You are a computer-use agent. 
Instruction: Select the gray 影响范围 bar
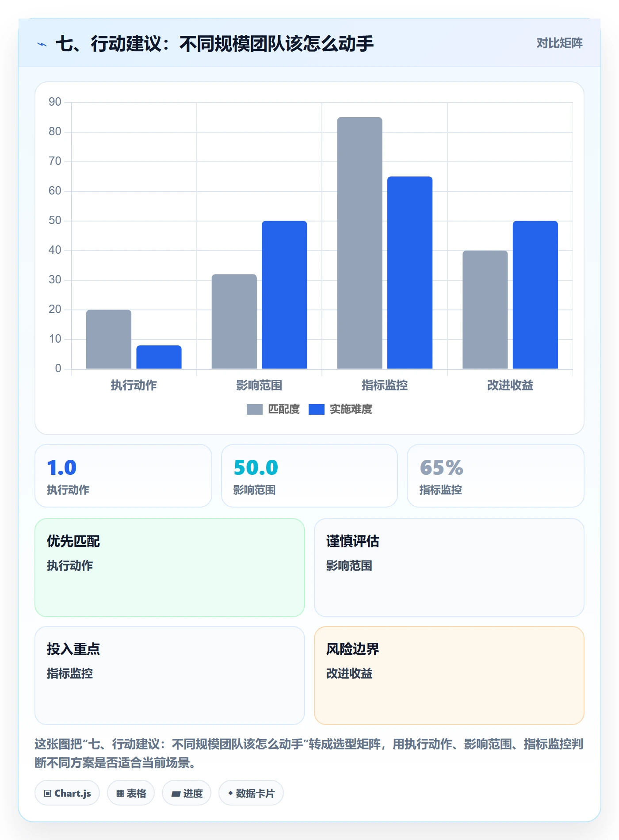tap(234, 321)
